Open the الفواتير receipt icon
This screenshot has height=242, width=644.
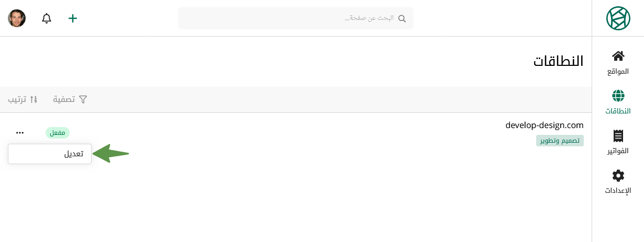[x=618, y=136]
